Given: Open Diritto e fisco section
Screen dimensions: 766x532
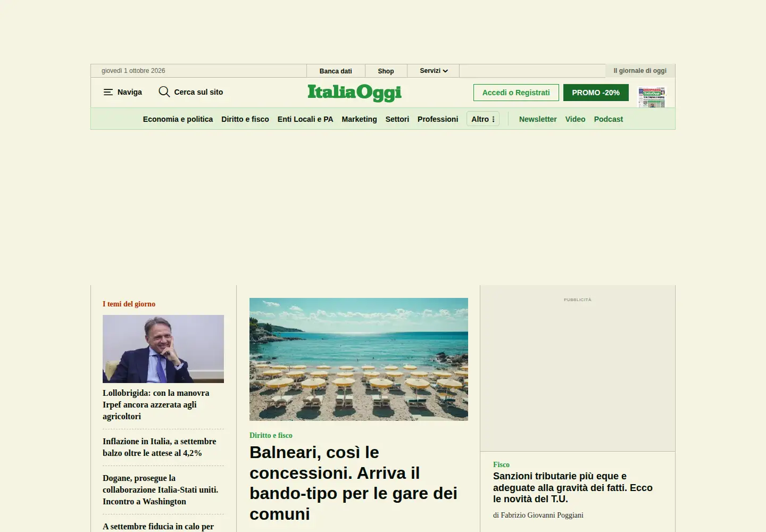Looking at the screenshot, I should pyautogui.click(x=245, y=119).
